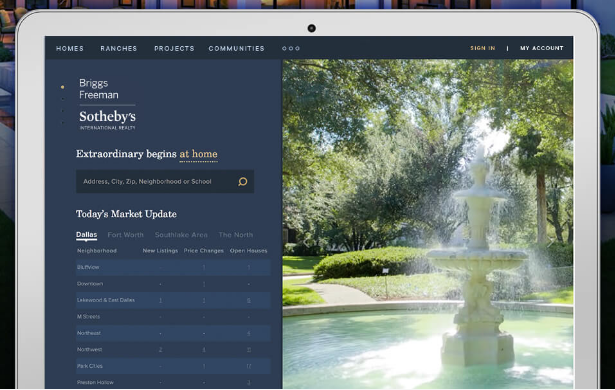The height and width of the screenshot is (390, 615).
Task: Open Preston Hollow open houses count
Action: point(249,382)
